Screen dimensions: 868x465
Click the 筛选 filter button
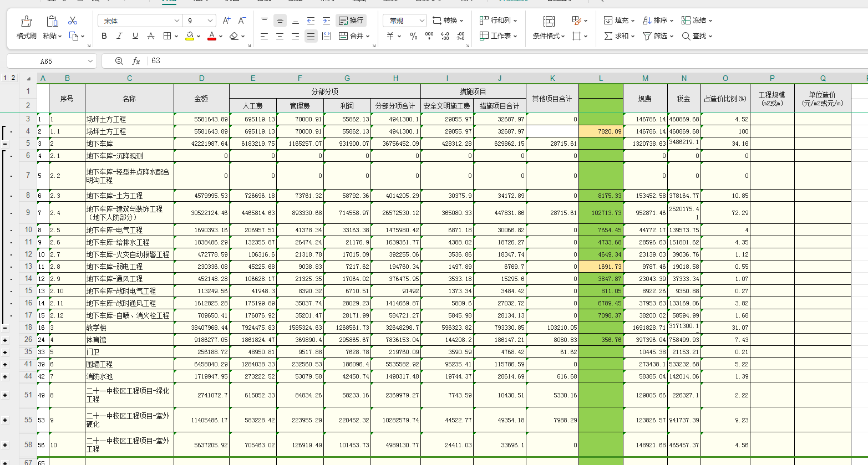coord(658,36)
